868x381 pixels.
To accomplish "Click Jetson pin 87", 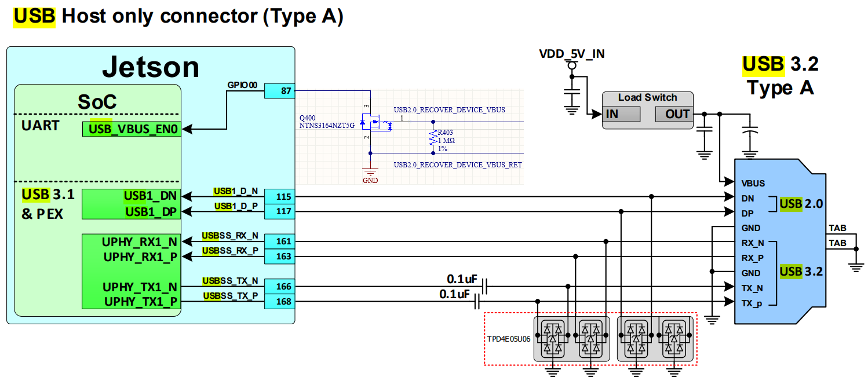I will (x=280, y=91).
